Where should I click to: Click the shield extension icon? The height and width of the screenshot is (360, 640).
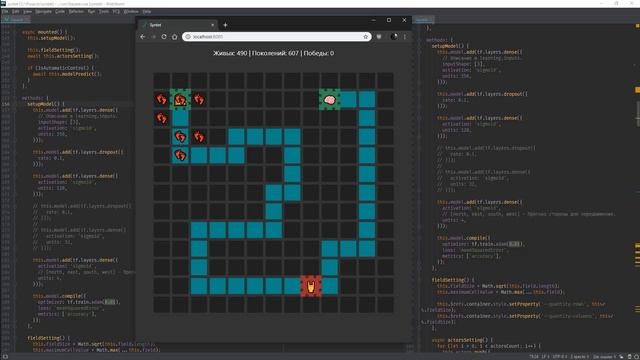379,37
